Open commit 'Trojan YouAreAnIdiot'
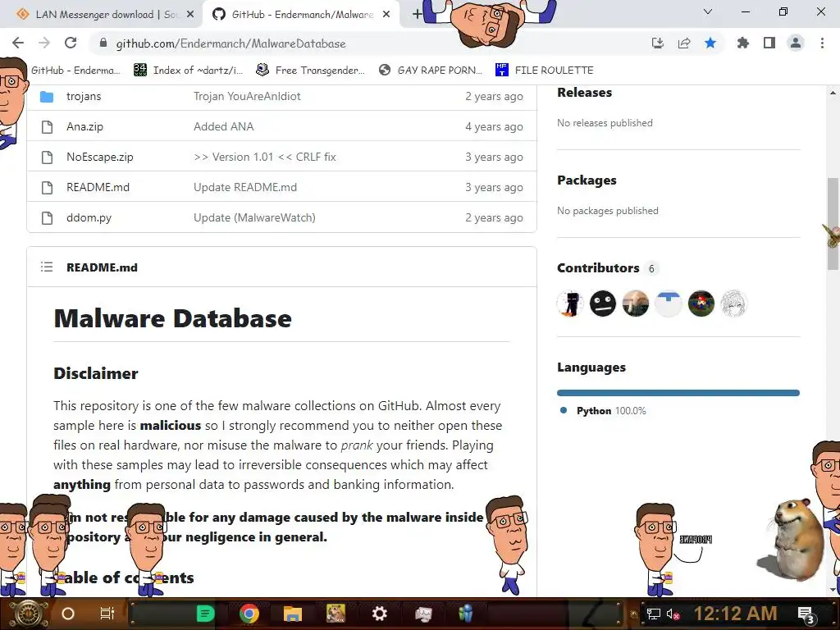Screen dimensions: 840x630 pos(247,97)
